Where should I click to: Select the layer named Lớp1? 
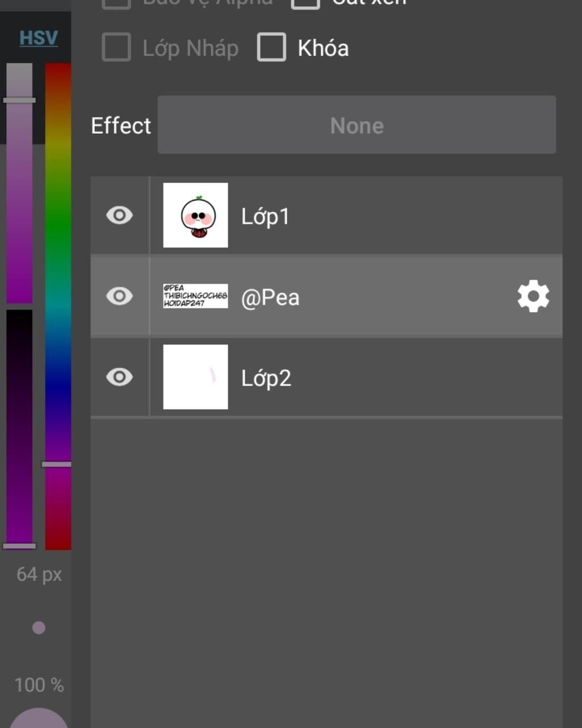265,217
